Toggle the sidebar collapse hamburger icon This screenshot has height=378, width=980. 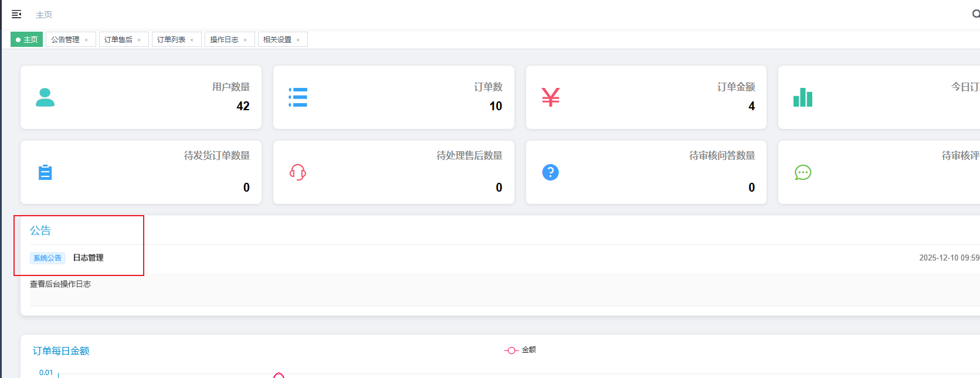(16, 14)
